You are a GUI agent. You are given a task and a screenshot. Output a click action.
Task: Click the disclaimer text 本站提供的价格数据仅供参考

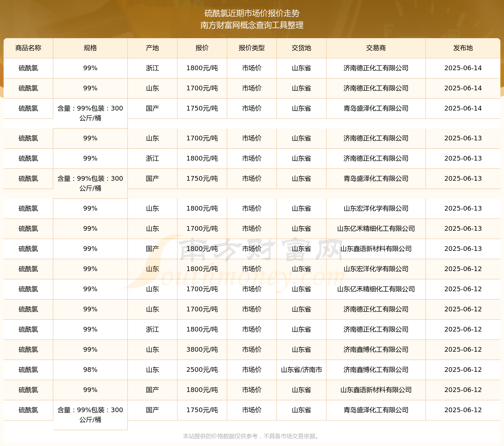pyautogui.click(x=220, y=436)
